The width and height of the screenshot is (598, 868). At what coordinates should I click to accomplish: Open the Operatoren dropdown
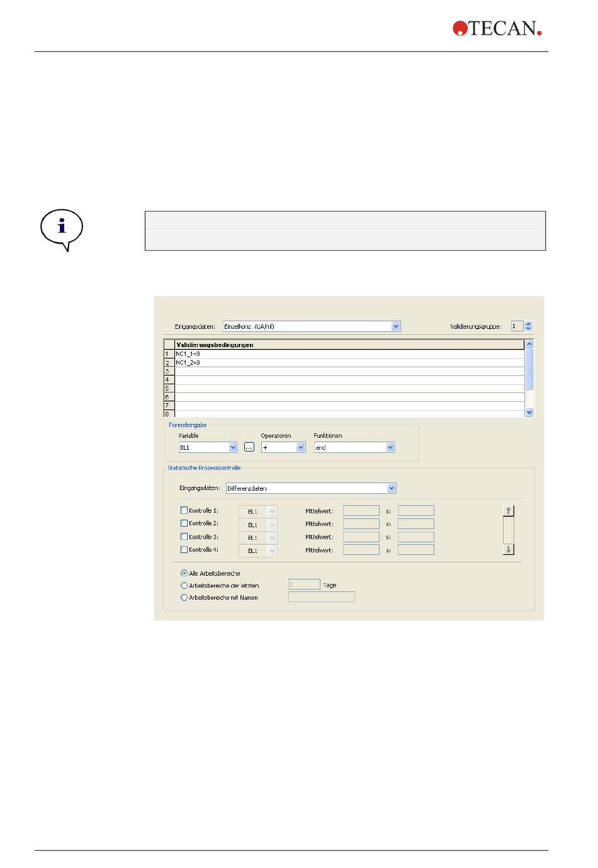(300, 447)
